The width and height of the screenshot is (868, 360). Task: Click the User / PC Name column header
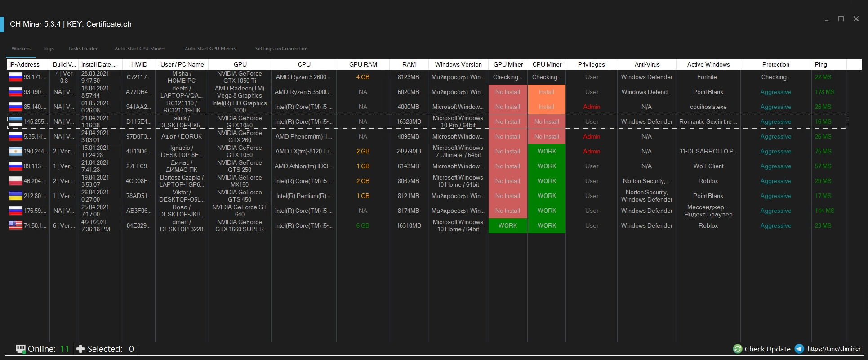[x=182, y=64]
